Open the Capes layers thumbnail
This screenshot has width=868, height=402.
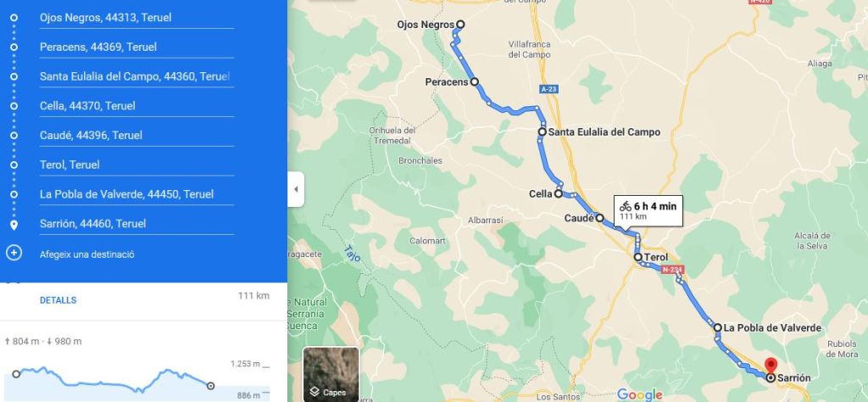(331, 374)
